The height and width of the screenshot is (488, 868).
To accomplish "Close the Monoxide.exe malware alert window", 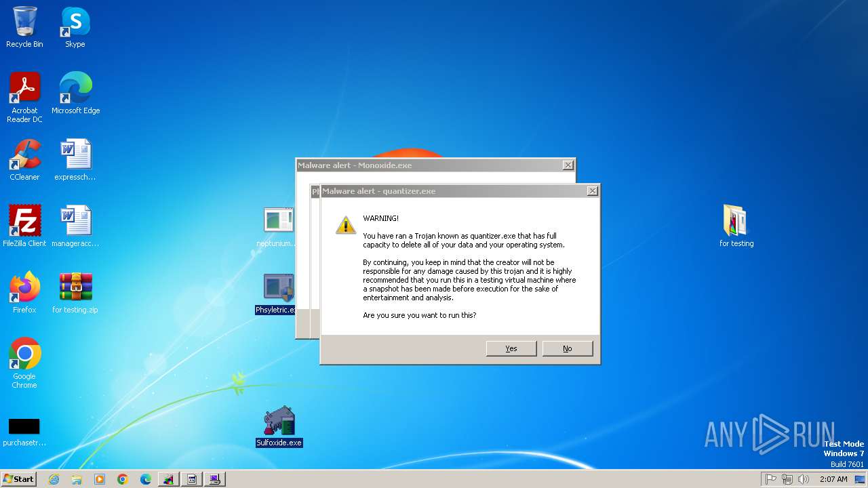I will tap(568, 165).
